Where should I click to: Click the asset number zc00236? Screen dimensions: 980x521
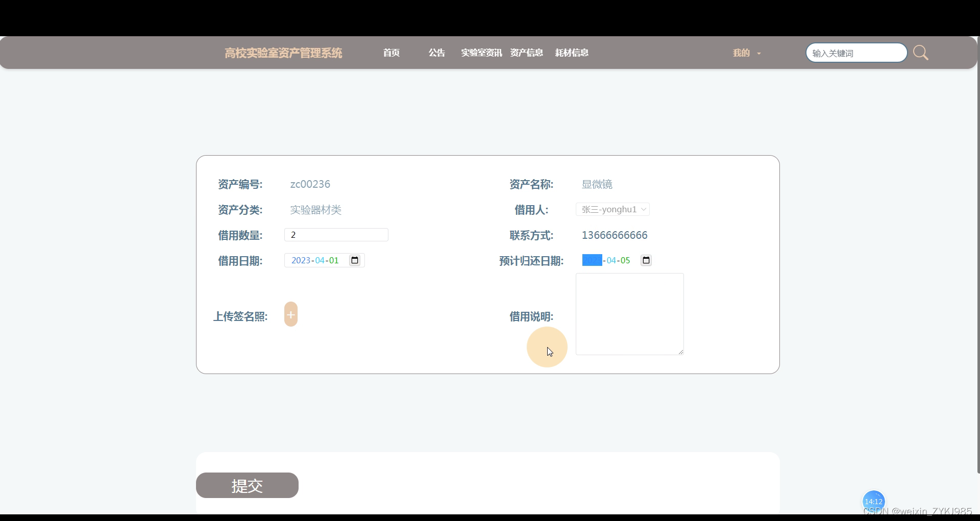[310, 184]
